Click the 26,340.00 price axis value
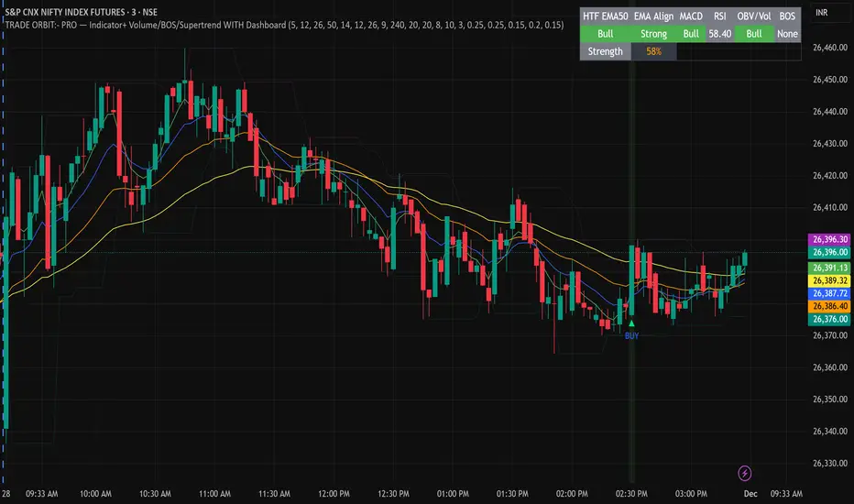 pos(830,431)
